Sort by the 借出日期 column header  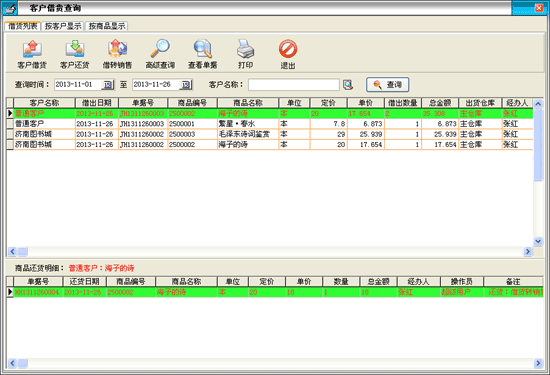97,103
